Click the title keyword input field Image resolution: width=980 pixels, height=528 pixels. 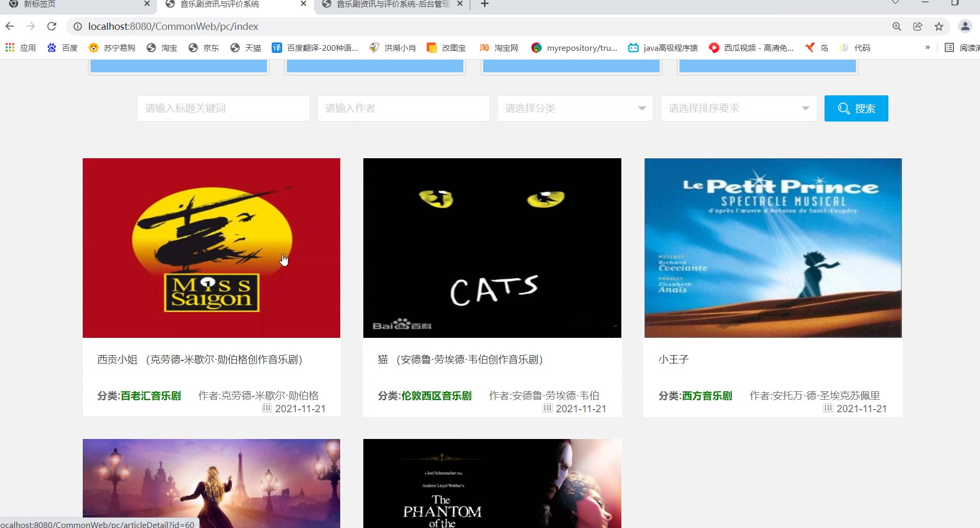tap(224, 108)
